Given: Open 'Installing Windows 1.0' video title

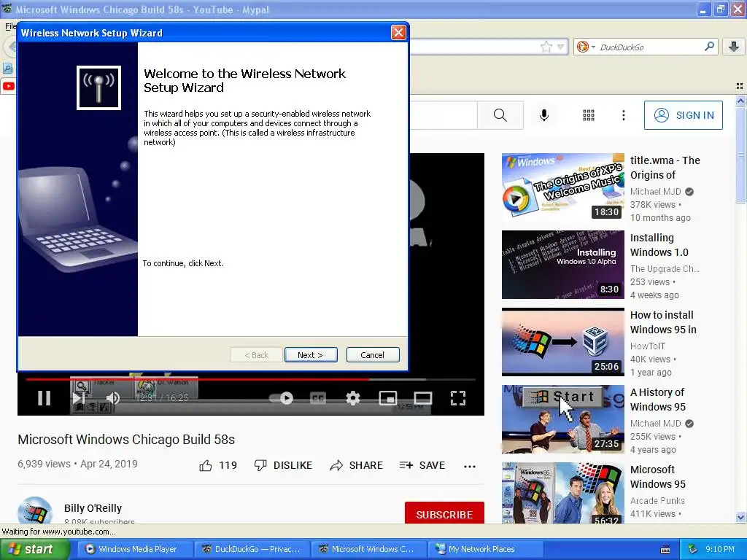Looking at the screenshot, I should tap(659, 245).
